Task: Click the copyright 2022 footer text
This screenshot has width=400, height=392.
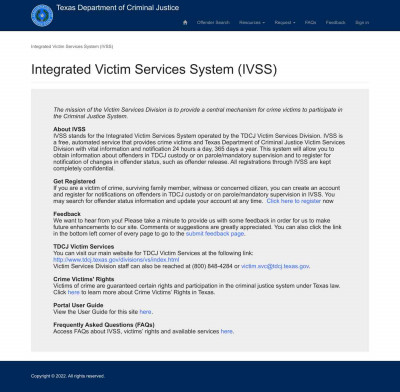Action: [x=68, y=376]
